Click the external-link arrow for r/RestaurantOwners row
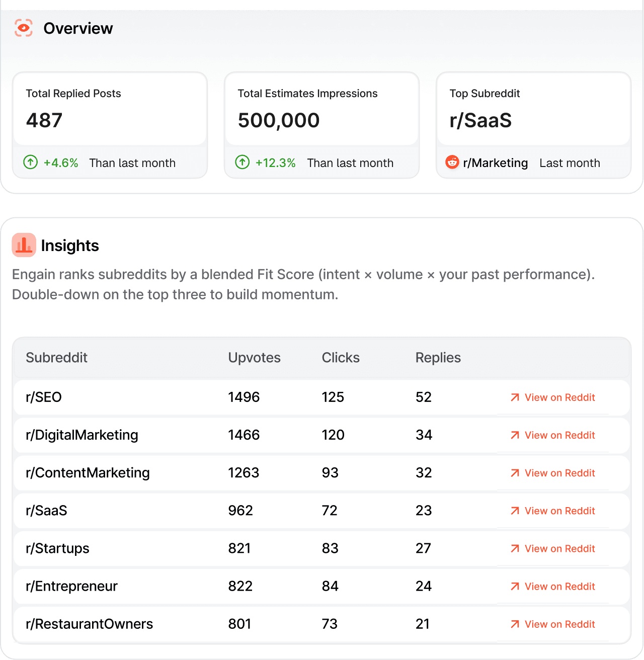The height and width of the screenshot is (660, 644). point(514,624)
